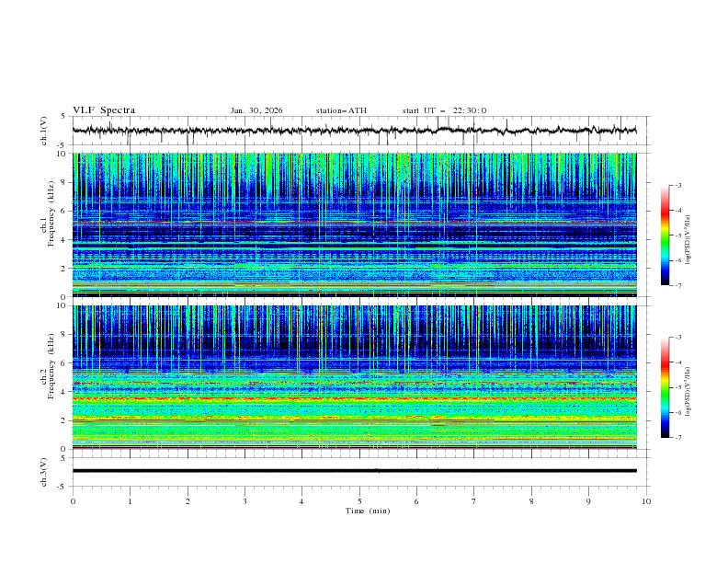This screenshot has height=563, width=728.
Task: Click the ch.1 voltage waveform trace
Action: (x=354, y=131)
